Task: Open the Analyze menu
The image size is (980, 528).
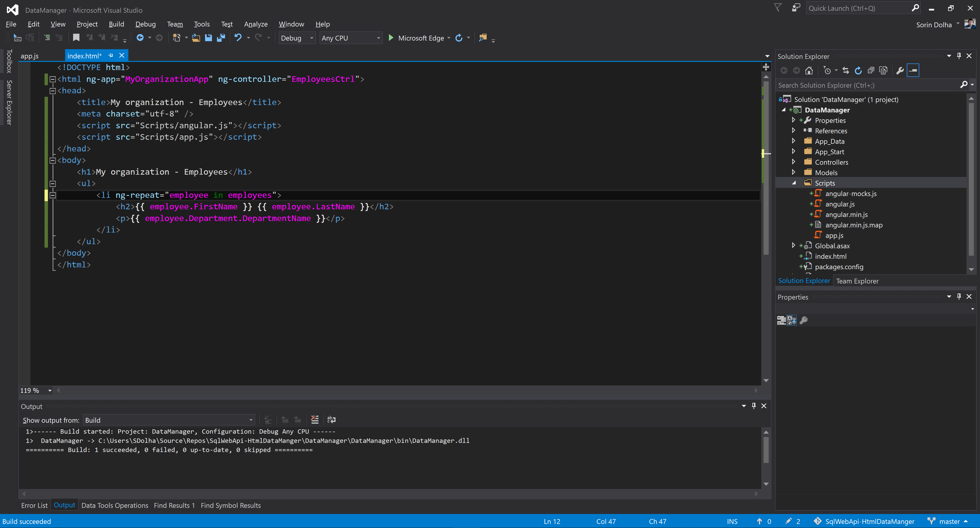Action: click(255, 24)
